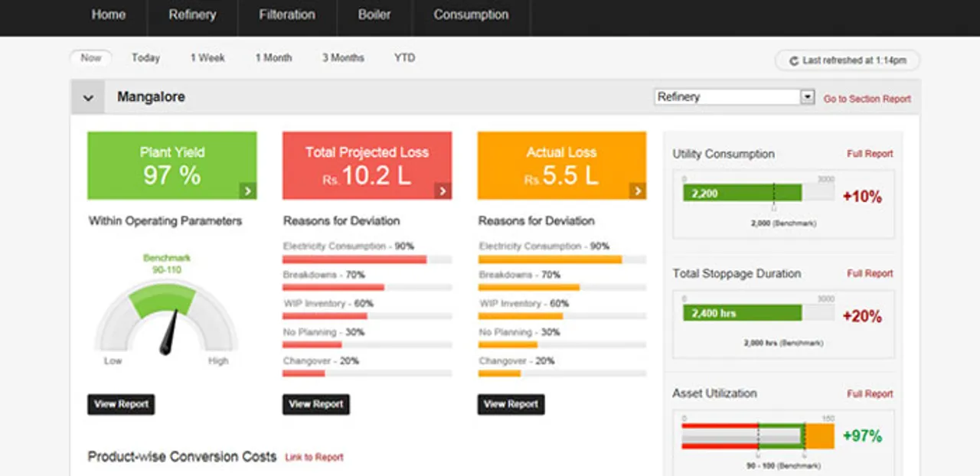The width and height of the screenshot is (980, 476).
Task: Click the Within Operating Parameters label
Action: pyautogui.click(x=165, y=221)
